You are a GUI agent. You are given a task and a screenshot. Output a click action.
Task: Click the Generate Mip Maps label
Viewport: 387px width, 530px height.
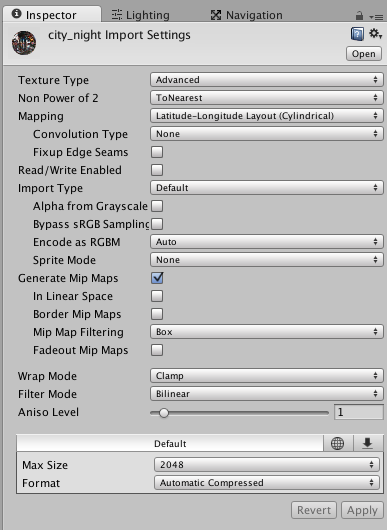click(68, 278)
